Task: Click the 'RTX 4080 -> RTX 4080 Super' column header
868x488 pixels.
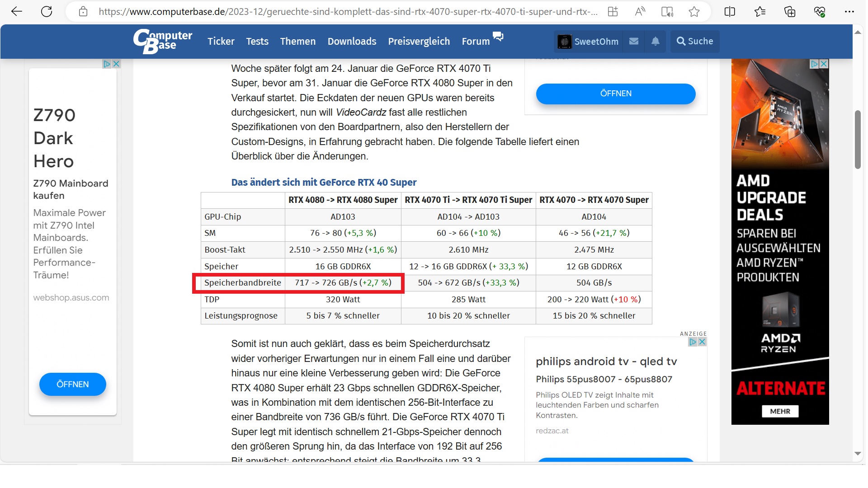Action: click(x=343, y=200)
